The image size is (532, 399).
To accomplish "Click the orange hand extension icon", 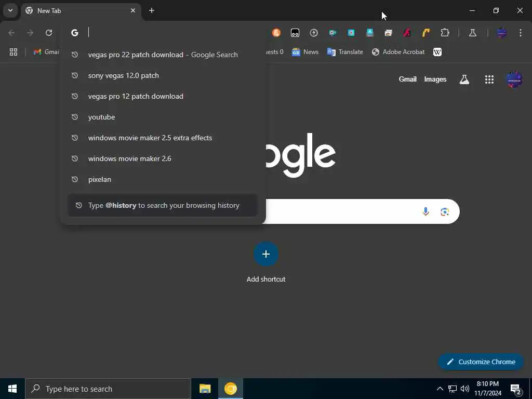I will tap(276, 33).
